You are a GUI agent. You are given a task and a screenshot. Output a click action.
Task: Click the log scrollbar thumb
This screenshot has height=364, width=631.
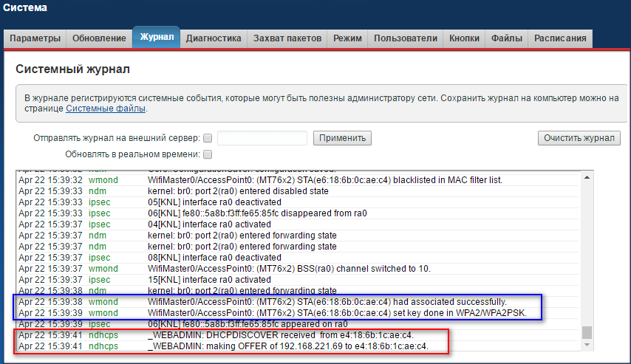[587, 332]
